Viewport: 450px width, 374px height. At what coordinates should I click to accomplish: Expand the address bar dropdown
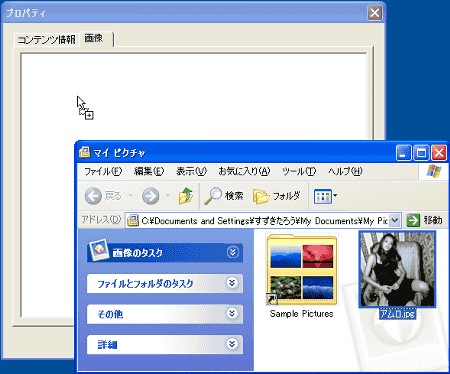[x=395, y=220]
